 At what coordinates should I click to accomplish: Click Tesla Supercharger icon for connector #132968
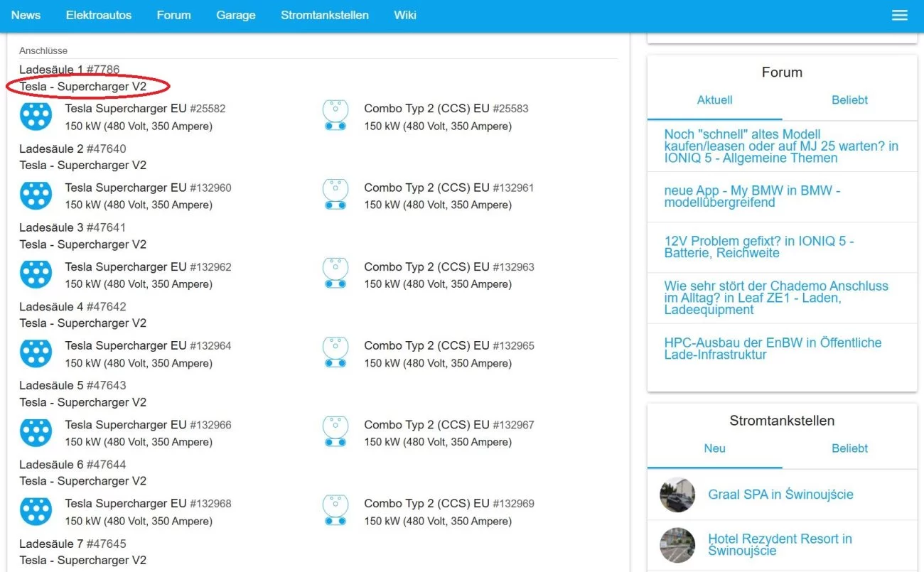coord(36,511)
